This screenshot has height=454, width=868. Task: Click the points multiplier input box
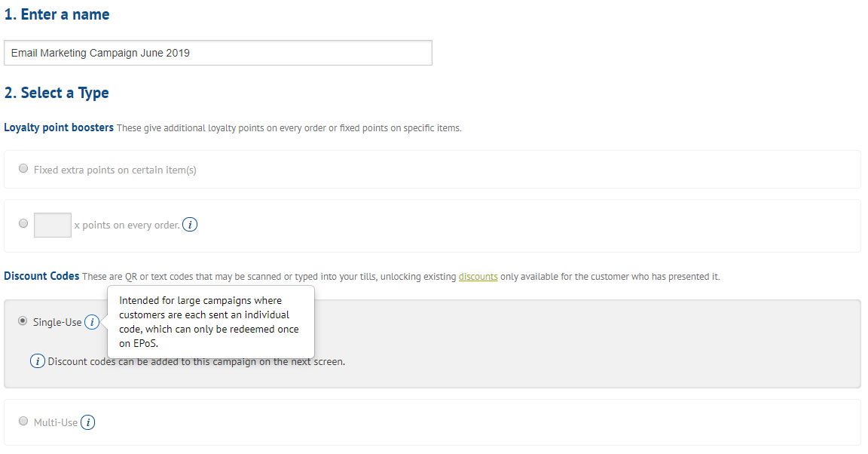click(x=53, y=225)
